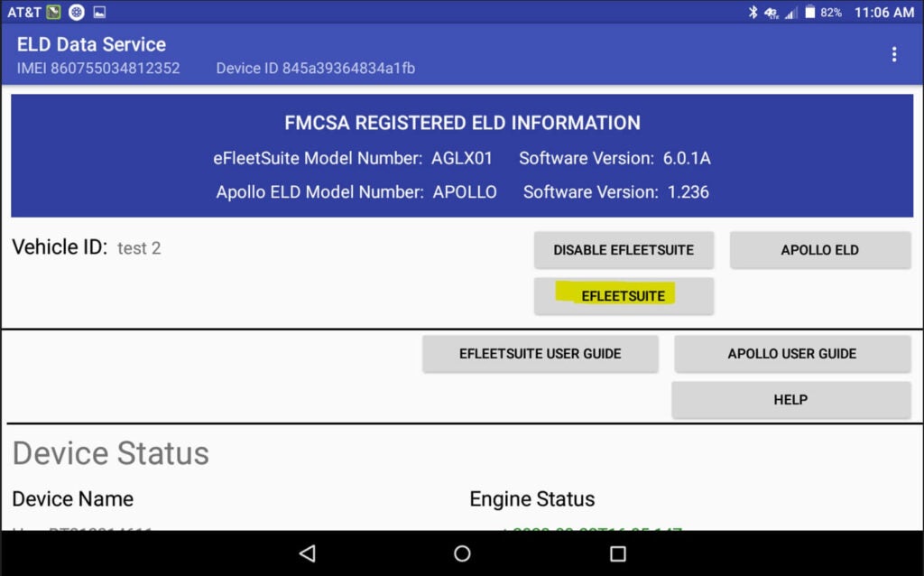924x576 pixels.
Task: Tap the battery icon in status bar
Action: (810, 13)
